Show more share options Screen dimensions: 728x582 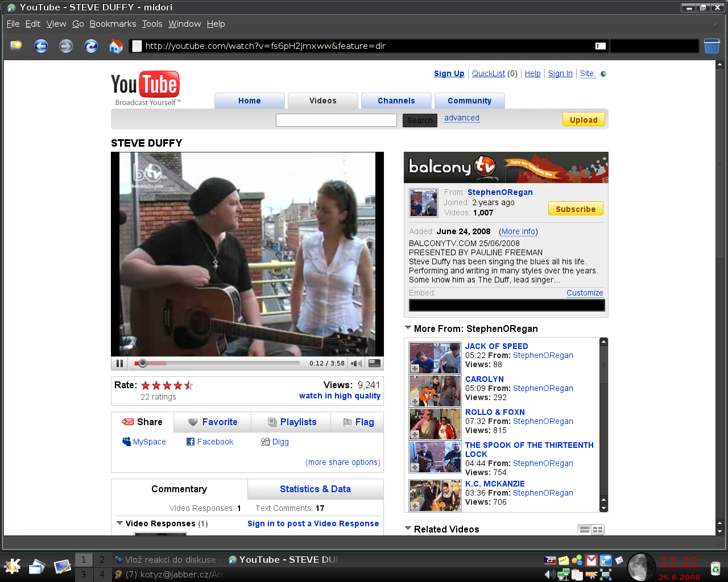pyautogui.click(x=343, y=462)
